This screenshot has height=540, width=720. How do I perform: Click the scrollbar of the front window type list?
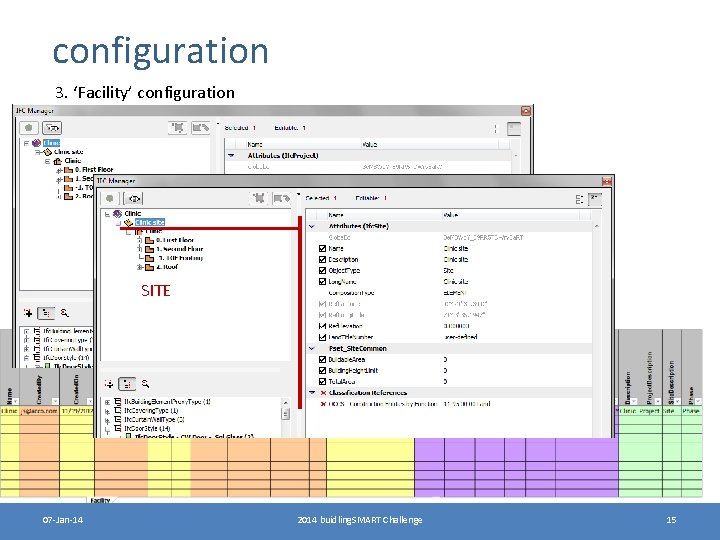(285, 415)
